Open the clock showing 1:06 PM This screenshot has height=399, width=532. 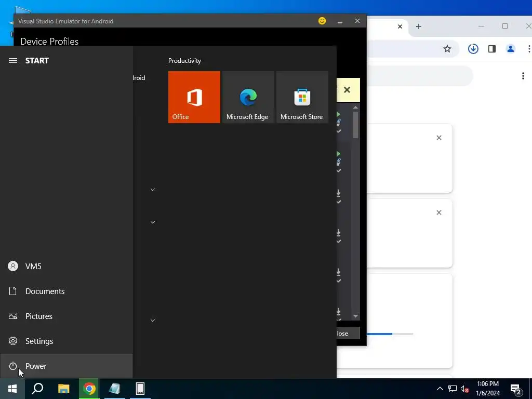tap(488, 389)
